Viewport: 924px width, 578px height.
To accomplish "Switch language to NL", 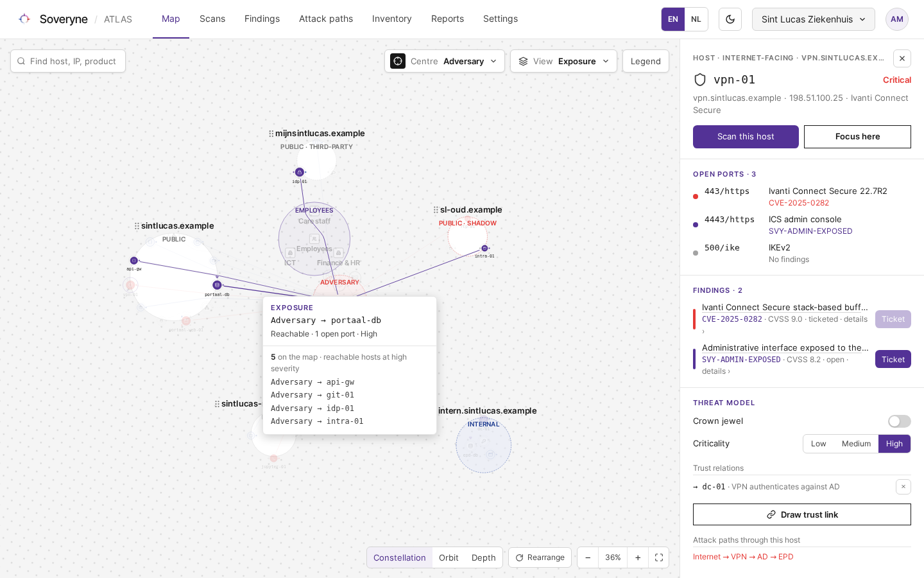I will point(696,19).
